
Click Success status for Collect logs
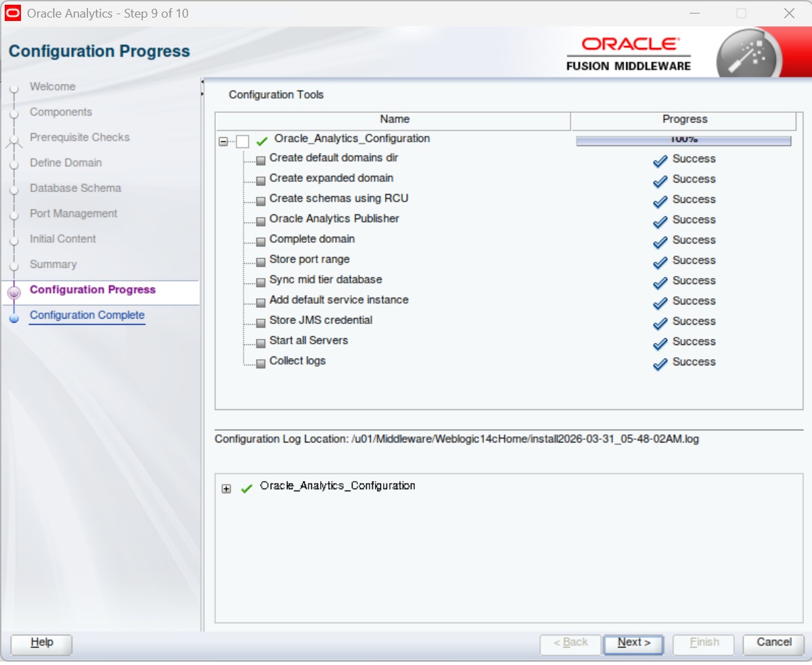[694, 362]
